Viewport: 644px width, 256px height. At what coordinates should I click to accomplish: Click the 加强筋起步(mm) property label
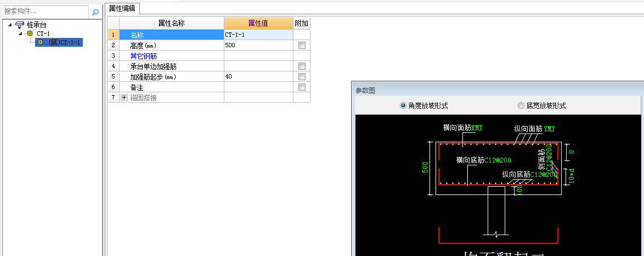tap(153, 77)
